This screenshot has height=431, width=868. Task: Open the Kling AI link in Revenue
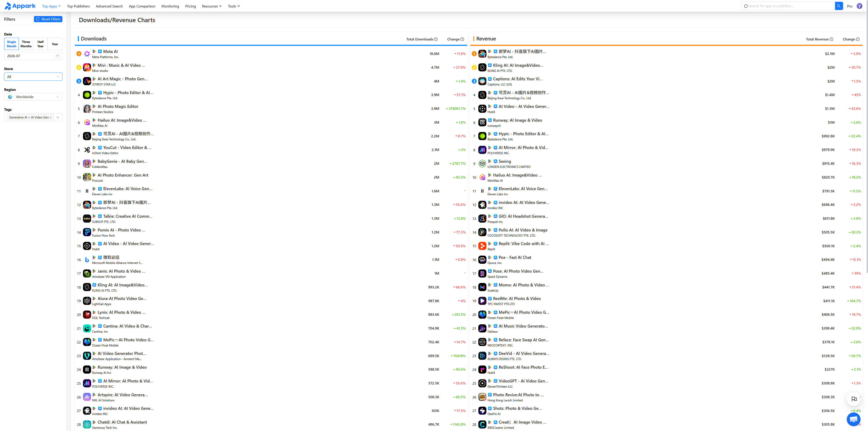(x=518, y=65)
